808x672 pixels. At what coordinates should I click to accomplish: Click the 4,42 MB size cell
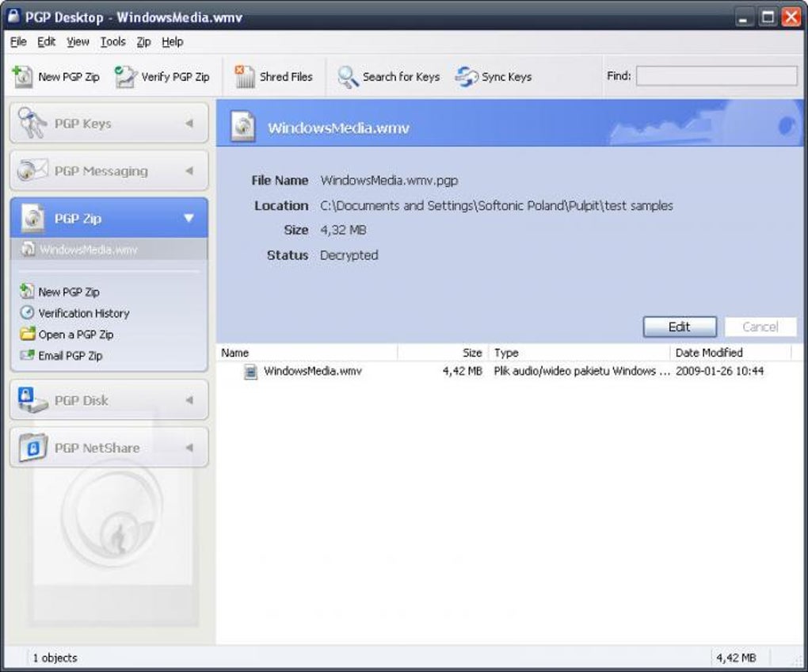463,371
